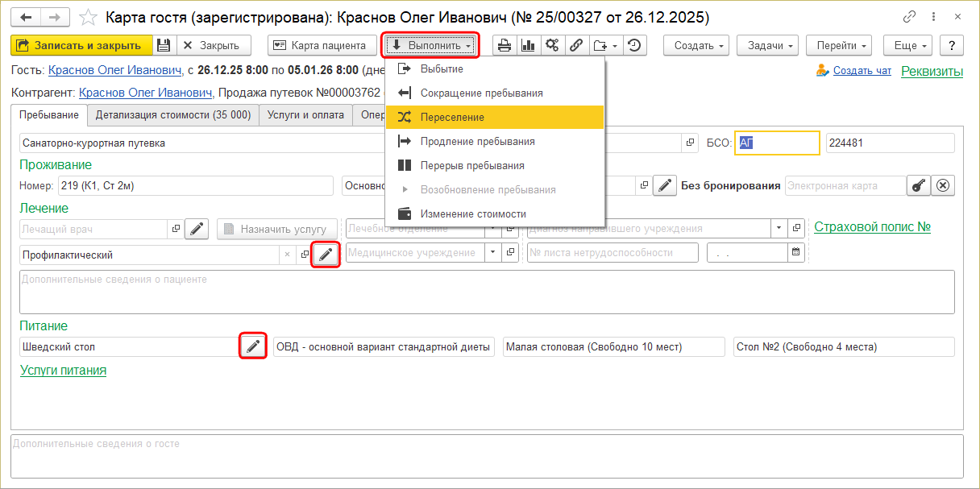This screenshot has height=489, width=980.
Task: Open the Перейти dropdown
Action: (x=840, y=46)
